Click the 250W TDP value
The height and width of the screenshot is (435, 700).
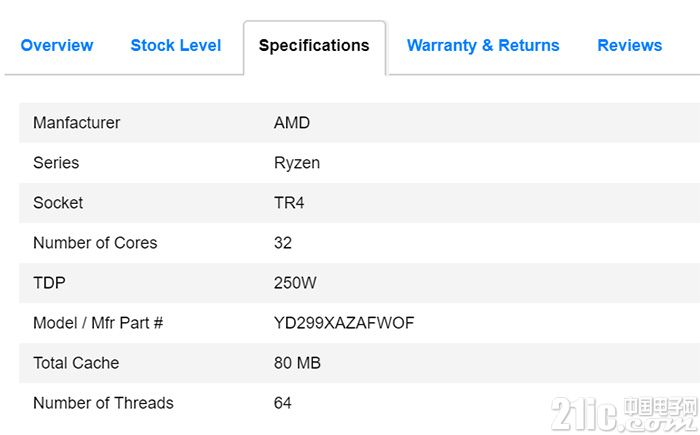pyautogui.click(x=295, y=283)
